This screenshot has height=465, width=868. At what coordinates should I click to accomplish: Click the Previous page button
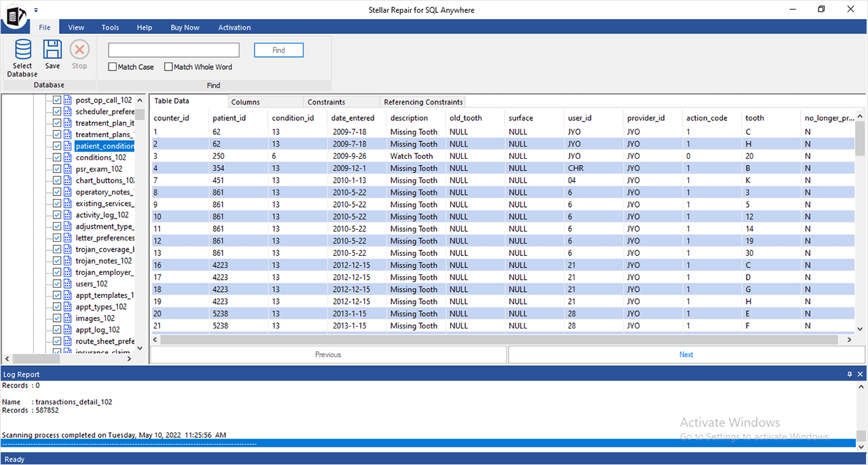click(328, 354)
